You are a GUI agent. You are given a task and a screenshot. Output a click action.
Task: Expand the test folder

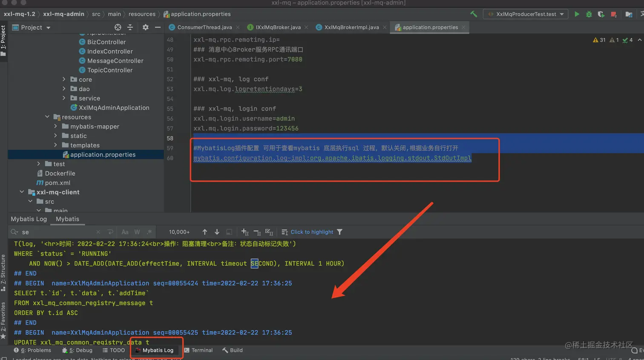pyautogui.click(x=39, y=163)
